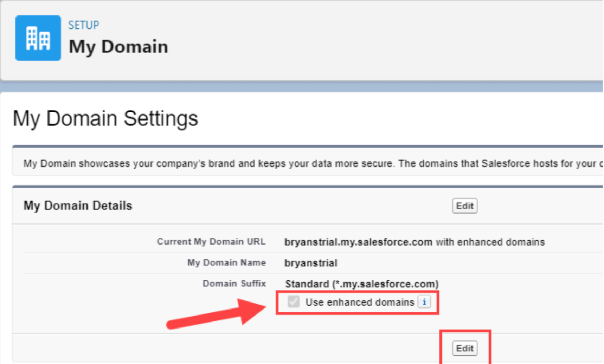Click the My Domain Name field label
This screenshot has height=364, width=604.
click(x=226, y=263)
